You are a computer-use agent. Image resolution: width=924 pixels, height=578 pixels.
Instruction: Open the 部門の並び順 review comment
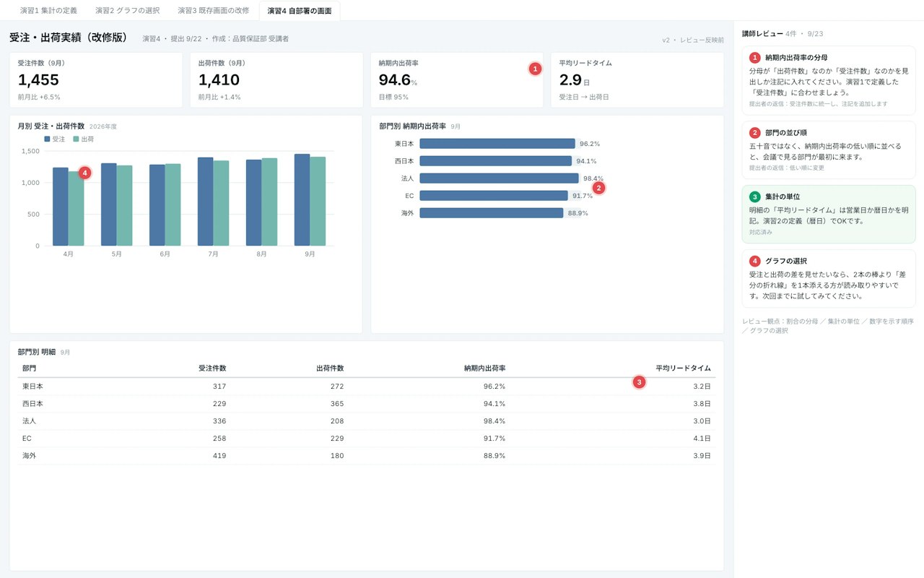[x=829, y=150]
